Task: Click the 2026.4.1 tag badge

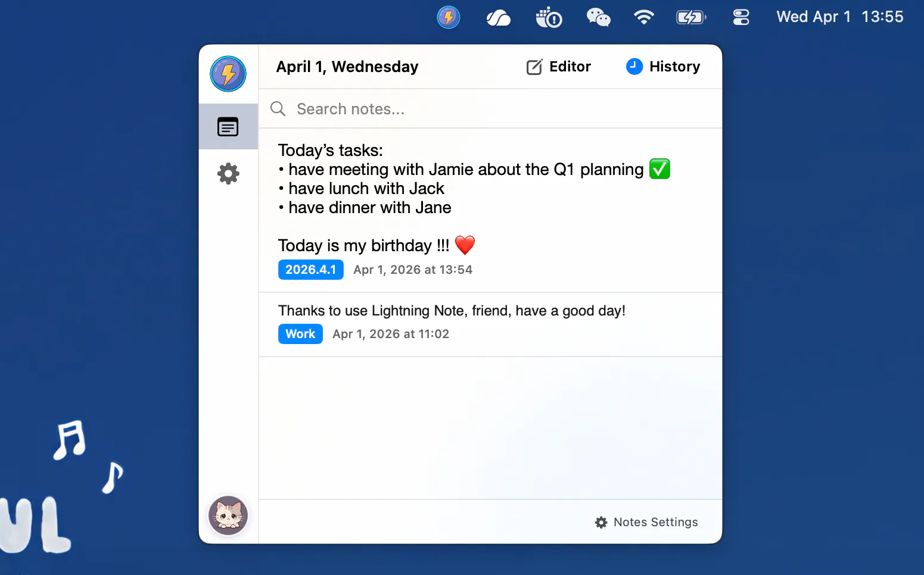Action: pyautogui.click(x=311, y=270)
